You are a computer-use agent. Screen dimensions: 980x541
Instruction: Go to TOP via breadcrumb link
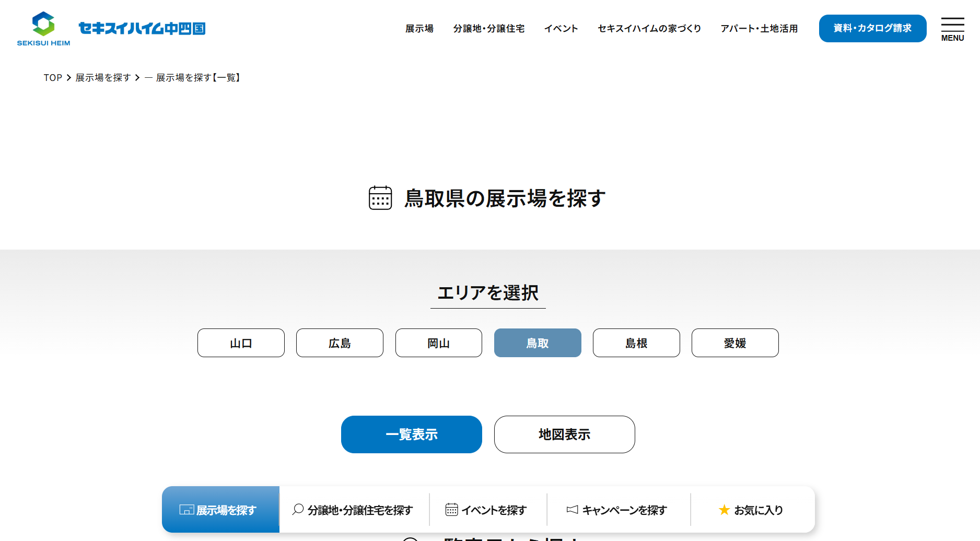coord(53,78)
